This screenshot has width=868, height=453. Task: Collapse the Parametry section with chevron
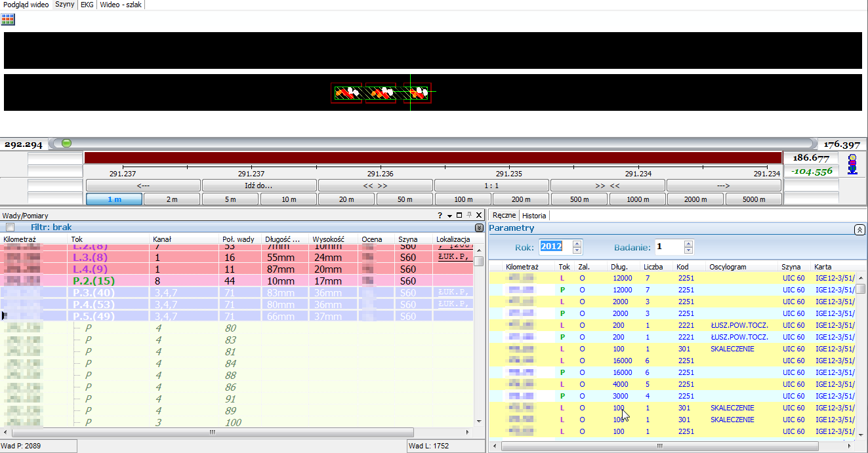[859, 229]
